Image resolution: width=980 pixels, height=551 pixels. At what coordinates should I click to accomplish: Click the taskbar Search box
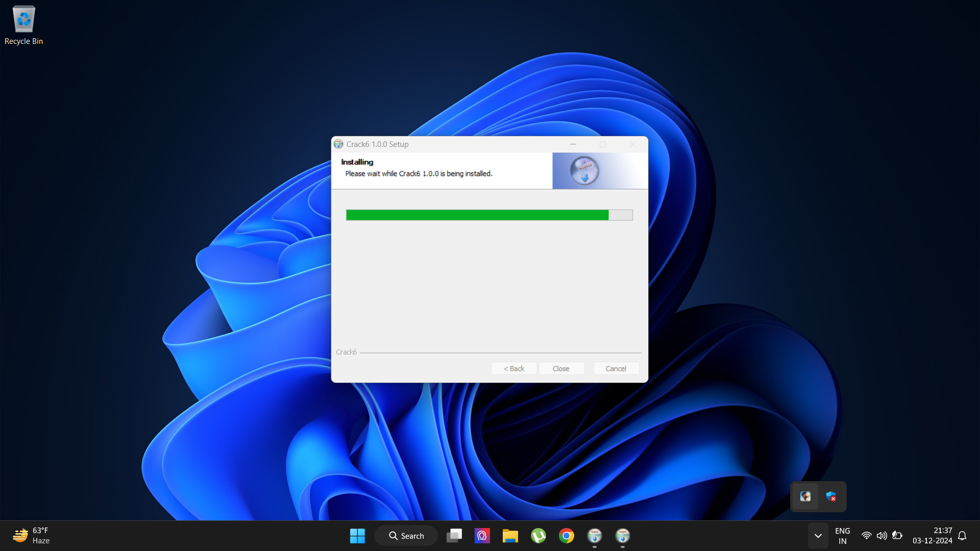click(406, 536)
